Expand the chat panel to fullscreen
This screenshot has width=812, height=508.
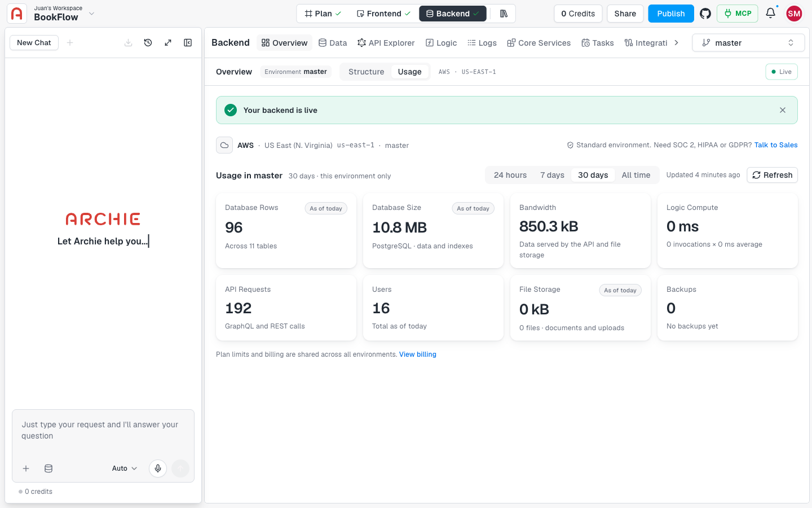[168, 43]
